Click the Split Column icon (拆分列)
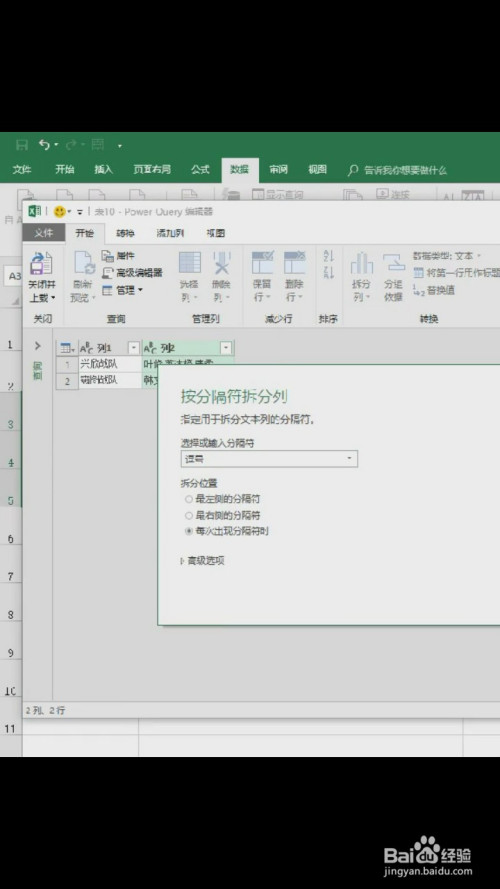 click(x=361, y=264)
